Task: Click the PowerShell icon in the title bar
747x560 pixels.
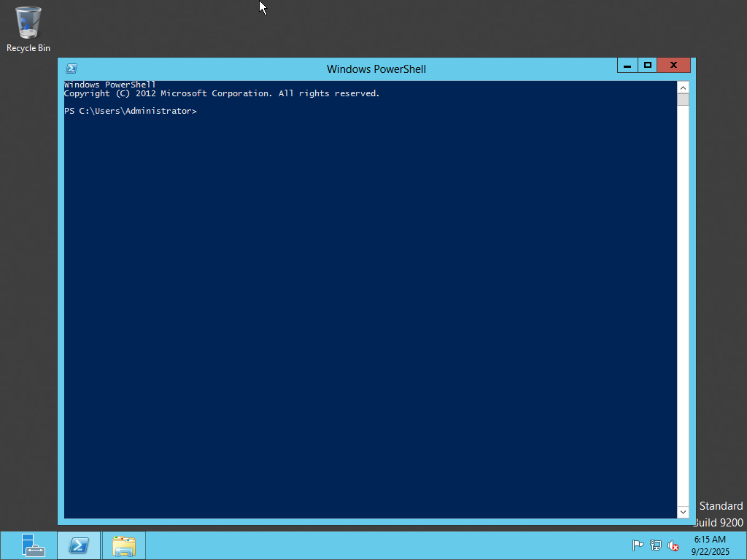Action: [x=71, y=69]
